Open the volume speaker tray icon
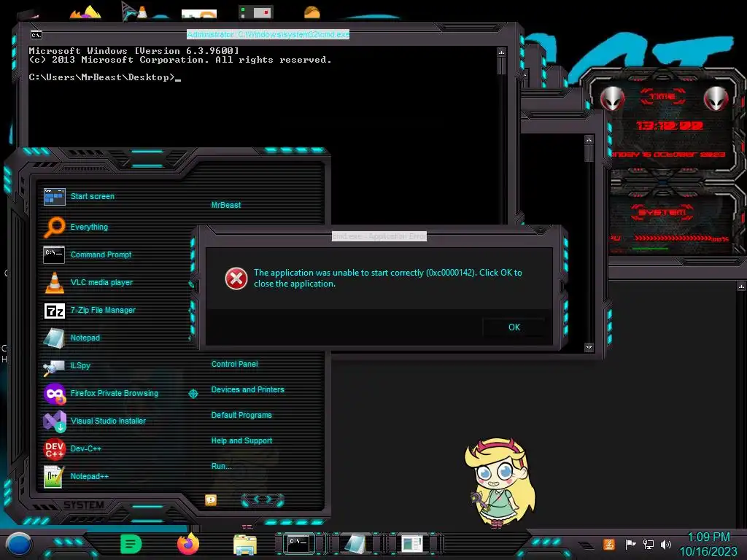Screen dimensions: 747x560 666,544
